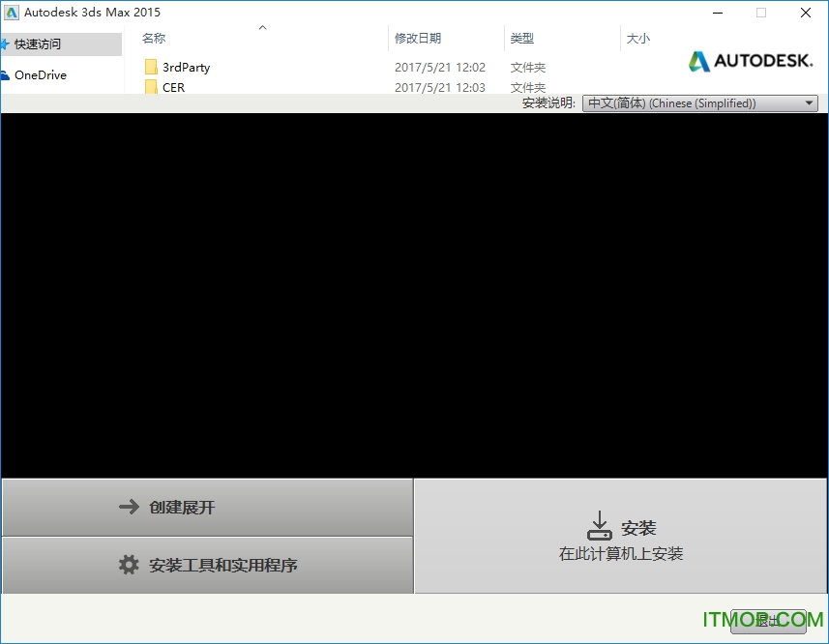The width and height of the screenshot is (829, 644).
Task: Click the 3rdParty folder icon
Action: point(151,67)
